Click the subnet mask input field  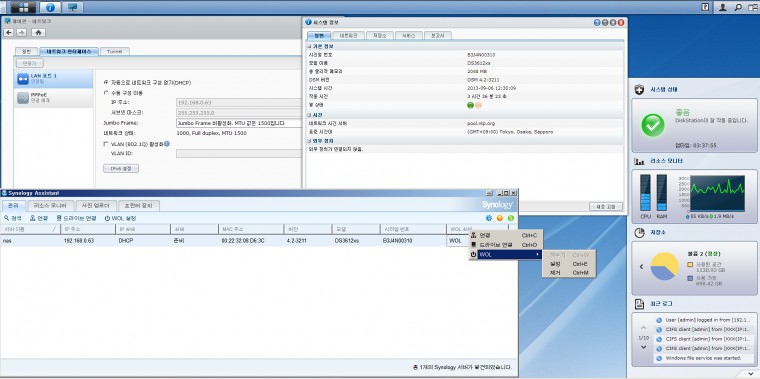[238, 112]
